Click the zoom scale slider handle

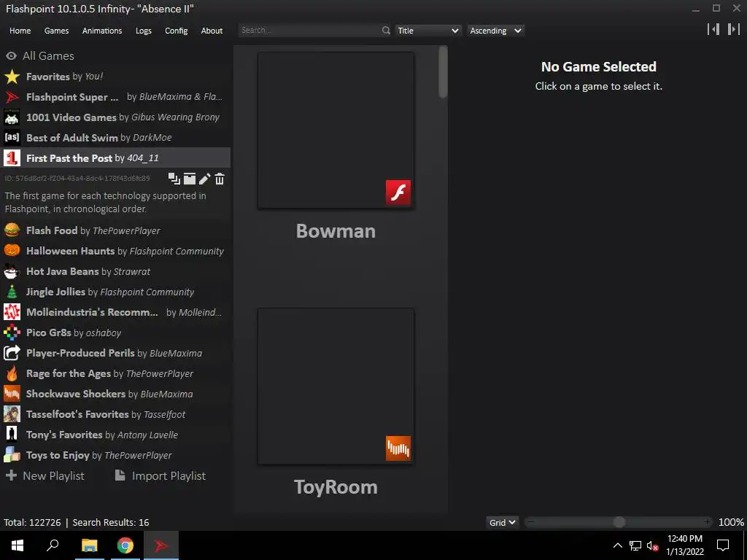(619, 522)
